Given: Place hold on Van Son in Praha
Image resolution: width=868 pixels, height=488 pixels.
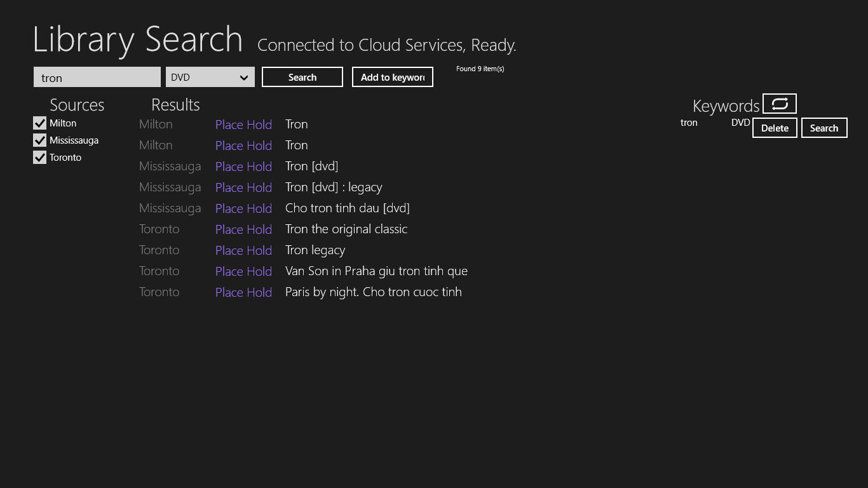Looking at the screenshot, I should tap(243, 271).
